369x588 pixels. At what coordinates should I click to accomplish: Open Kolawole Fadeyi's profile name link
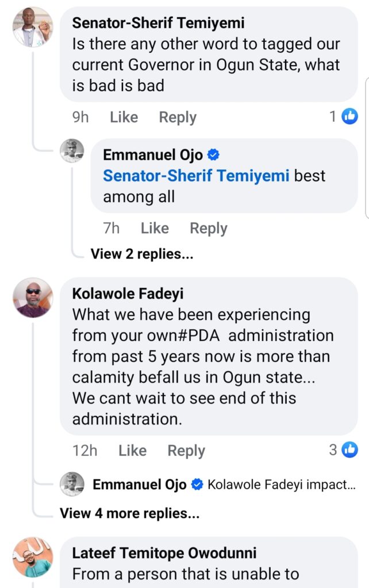(x=128, y=293)
